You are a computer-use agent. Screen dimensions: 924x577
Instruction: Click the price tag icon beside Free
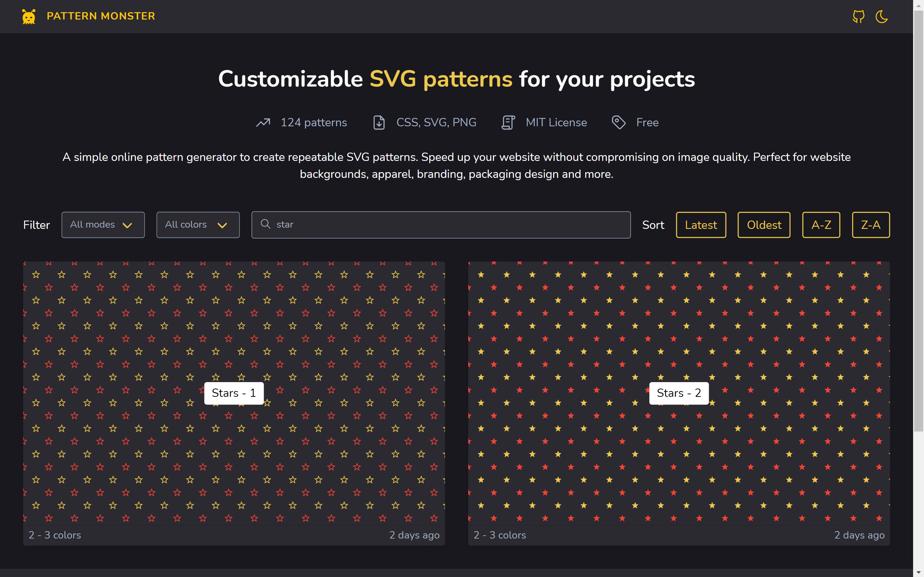pos(619,122)
